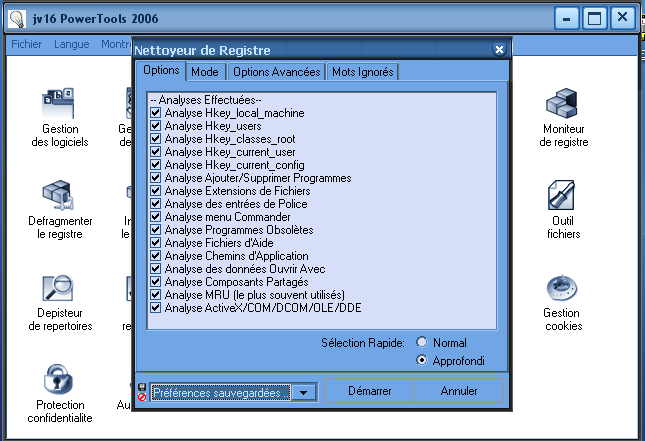Uncheck Analyse Hkey_local_machine checkbox

point(155,113)
